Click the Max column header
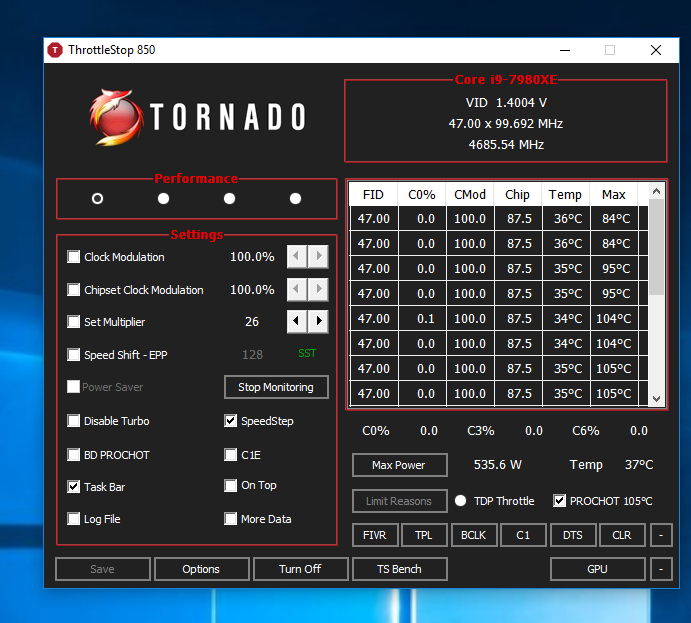Screen dimensions: 691x623 pyautogui.click(x=614, y=194)
